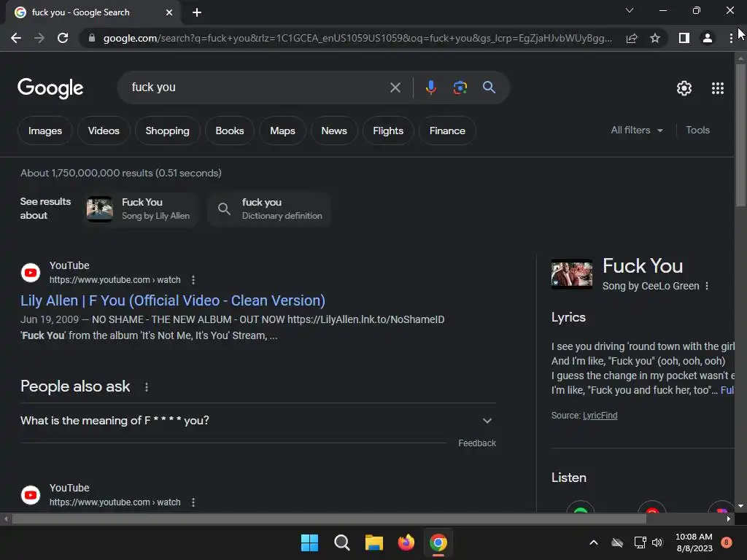Open Chrome side panel
Screen dimensions: 747x560
pyautogui.click(x=684, y=38)
